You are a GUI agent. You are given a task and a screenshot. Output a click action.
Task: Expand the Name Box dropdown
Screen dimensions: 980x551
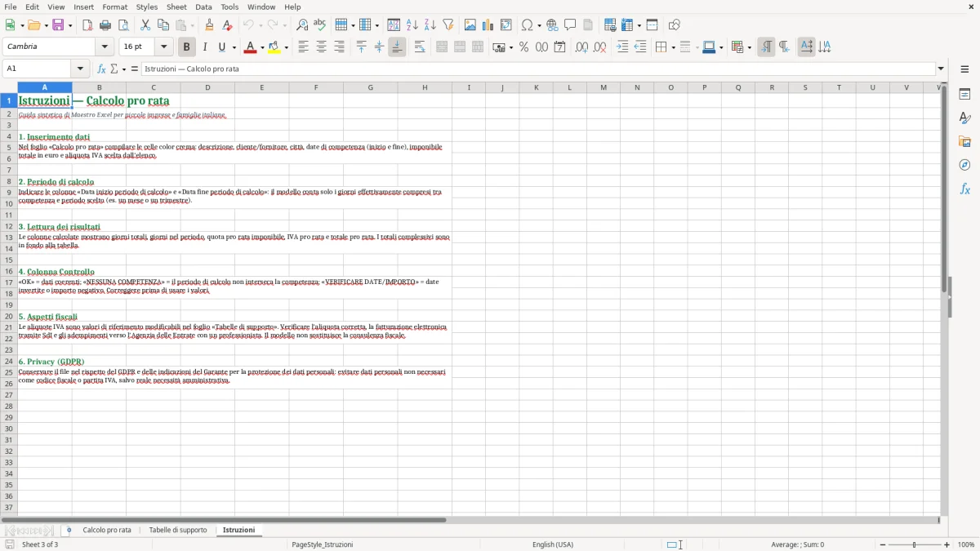point(80,69)
